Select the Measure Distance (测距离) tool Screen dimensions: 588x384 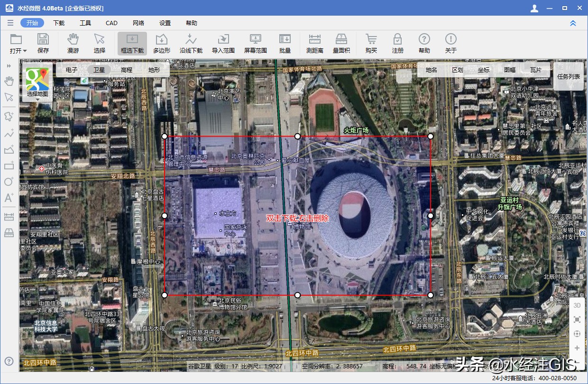(x=315, y=43)
